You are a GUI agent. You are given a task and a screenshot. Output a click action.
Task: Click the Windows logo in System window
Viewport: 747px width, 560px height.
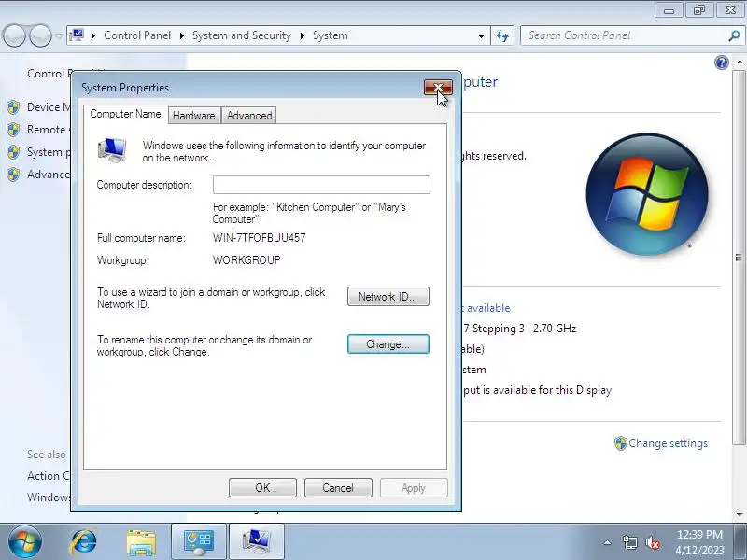tap(647, 194)
